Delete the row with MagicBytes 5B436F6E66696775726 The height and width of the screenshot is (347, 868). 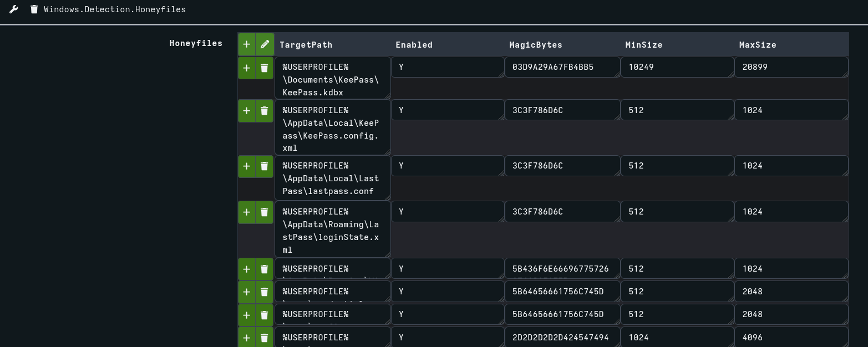click(x=264, y=269)
